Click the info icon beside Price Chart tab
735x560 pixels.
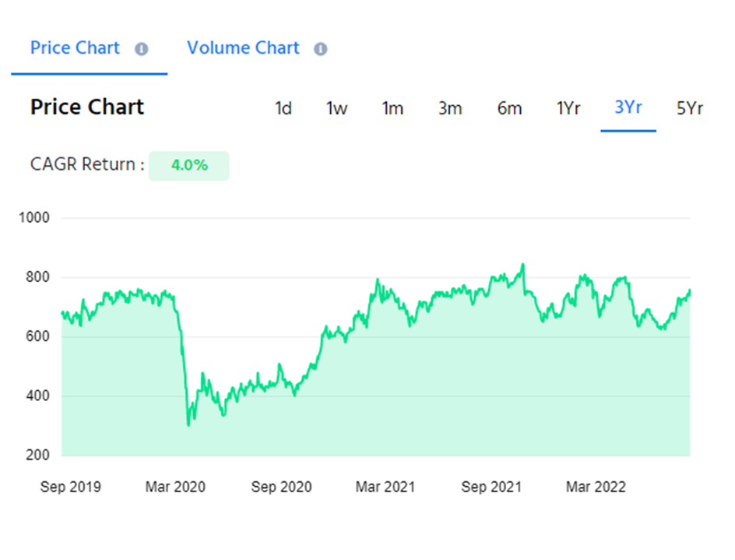[x=141, y=49]
